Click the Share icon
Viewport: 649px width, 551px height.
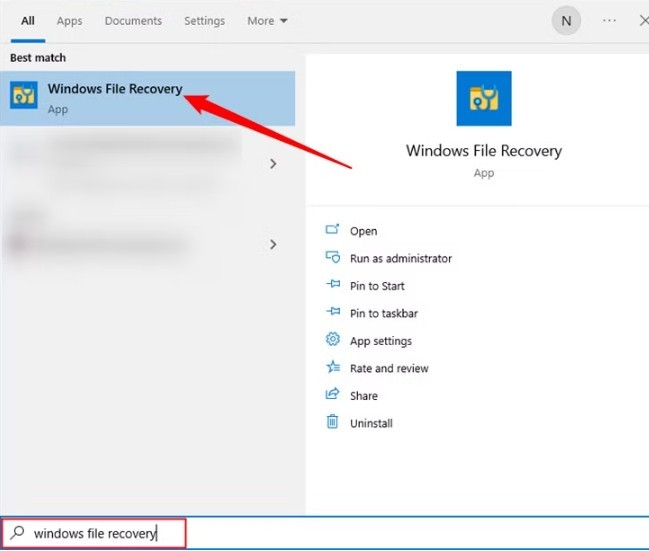333,395
